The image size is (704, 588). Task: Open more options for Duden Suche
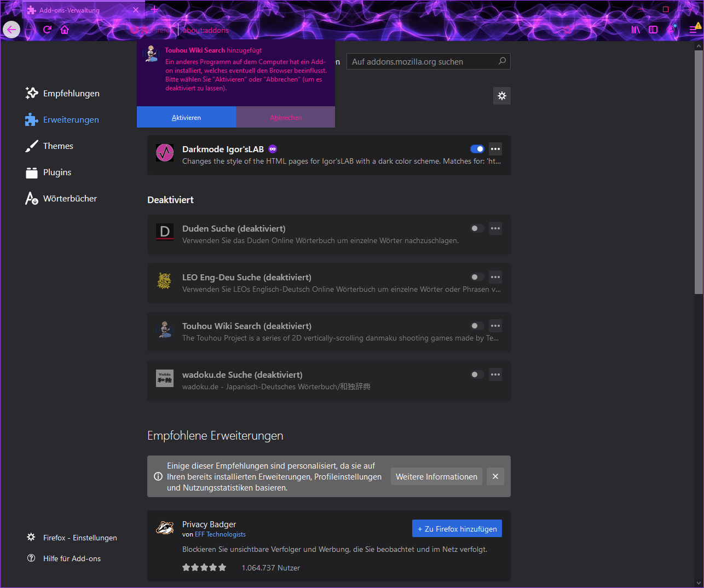[x=495, y=228]
